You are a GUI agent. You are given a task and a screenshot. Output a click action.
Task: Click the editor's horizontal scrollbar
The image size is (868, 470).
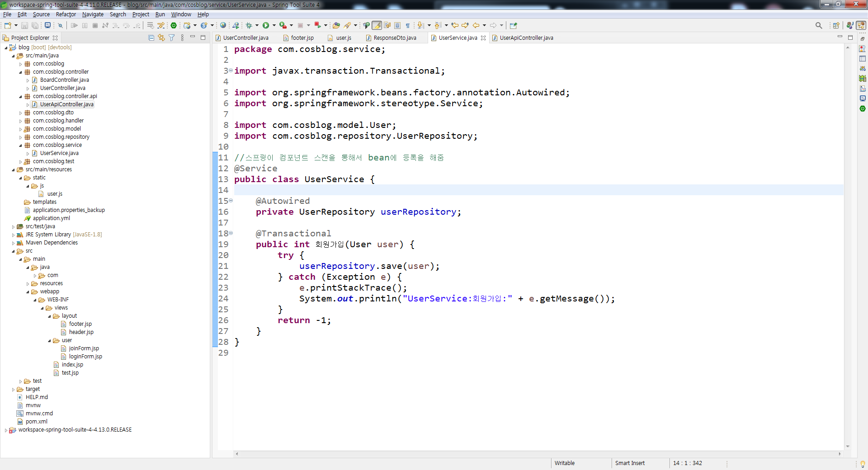[x=538, y=454]
